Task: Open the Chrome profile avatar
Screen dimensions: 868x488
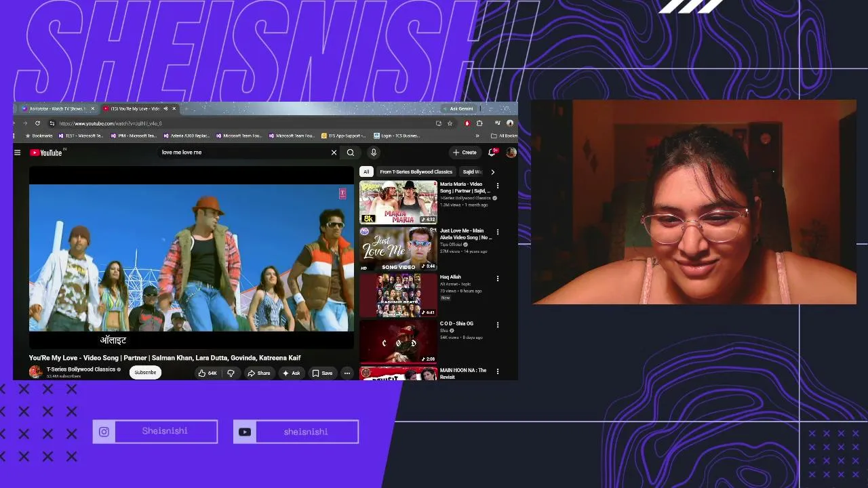Action: (x=510, y=123)
